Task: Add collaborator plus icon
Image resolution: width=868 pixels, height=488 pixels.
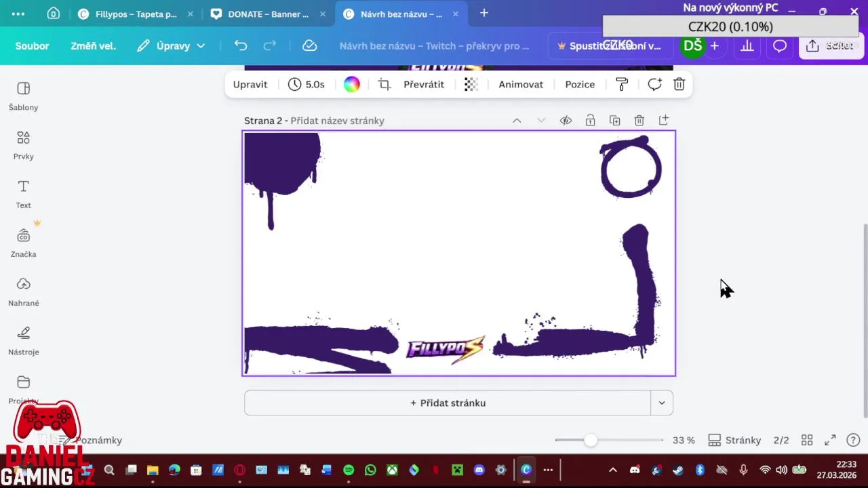Action: point(714,45)
